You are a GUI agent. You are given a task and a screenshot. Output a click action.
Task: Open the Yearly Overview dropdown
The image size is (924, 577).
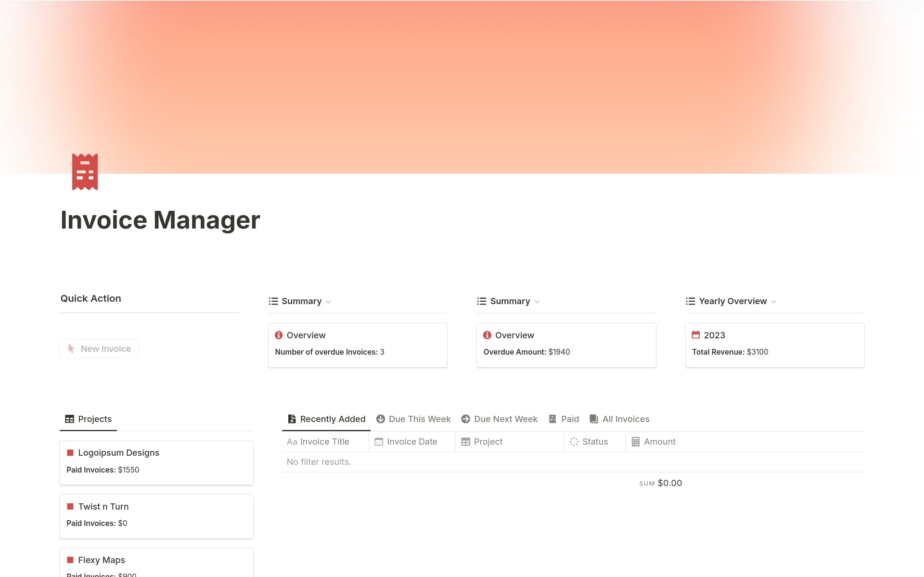click(x=774, y=301)
